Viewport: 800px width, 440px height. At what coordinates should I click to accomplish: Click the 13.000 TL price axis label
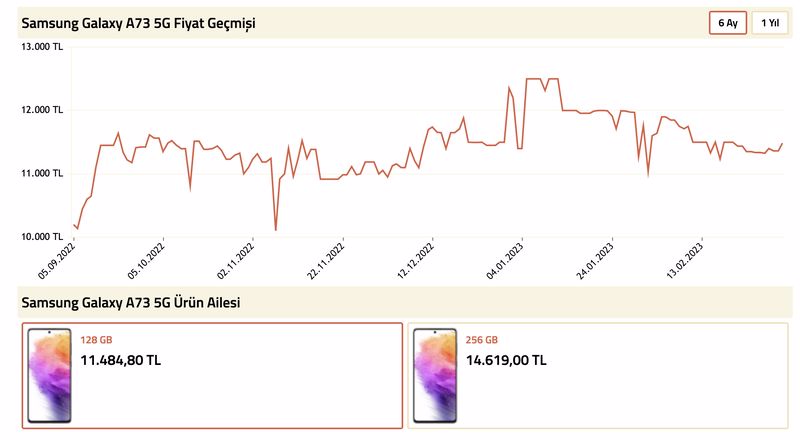click(42, 47)
